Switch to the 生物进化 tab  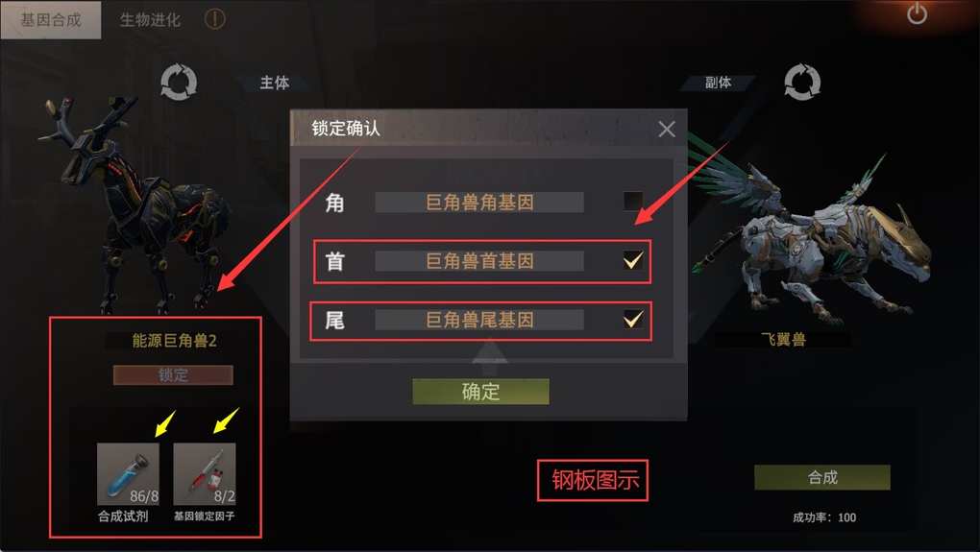click(150, 20)
